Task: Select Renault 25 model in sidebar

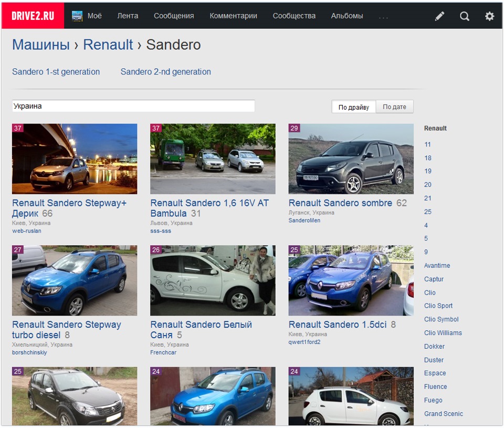Action: pyautogui.click(x=428, y=212)
